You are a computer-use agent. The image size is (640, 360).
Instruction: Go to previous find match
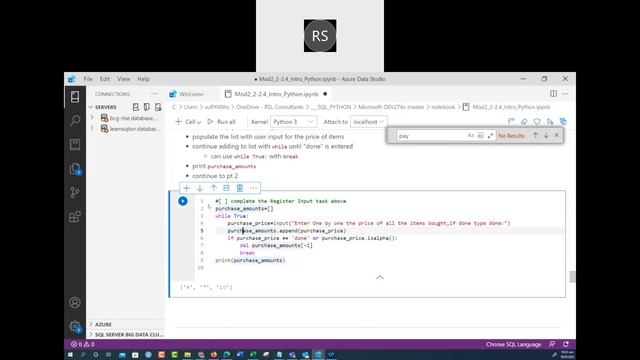tap(536, 136)
